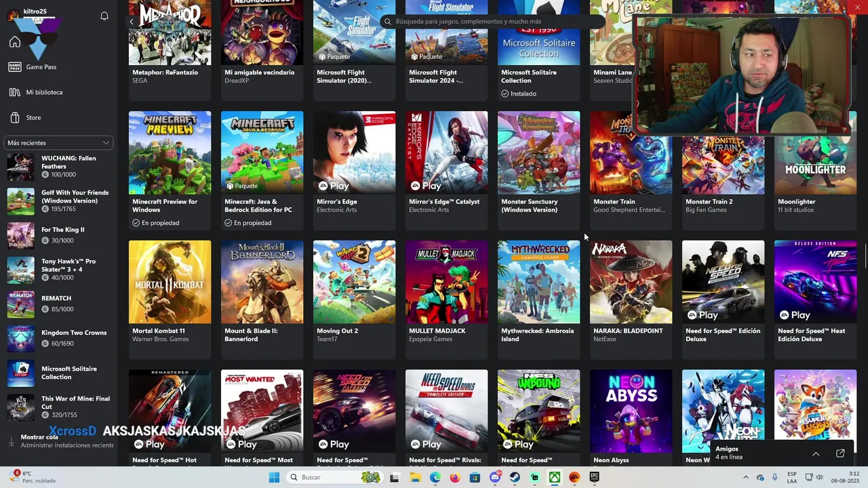Show hidden system tray icons
The image size is (868, 488).
tap(745, 478)
